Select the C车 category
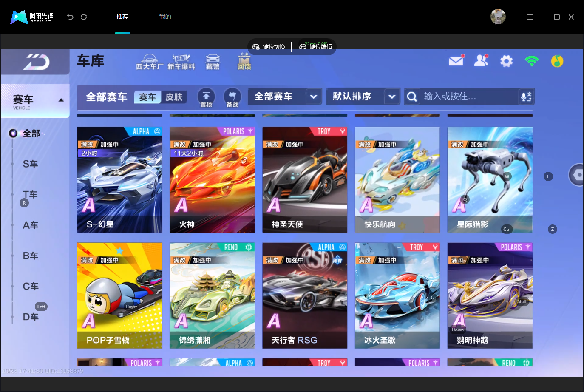Image resolution: width=584 pixels, height=392 pixels. [x=31, y=287]
